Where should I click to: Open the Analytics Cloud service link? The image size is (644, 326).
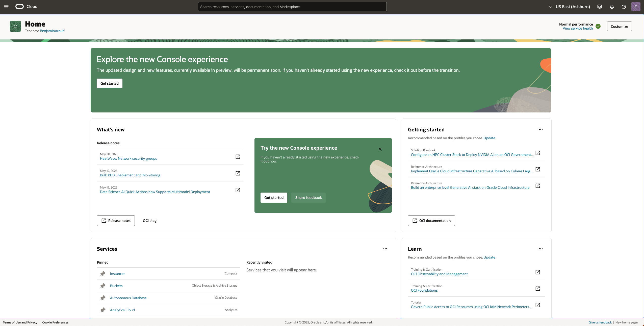[122, 310]
